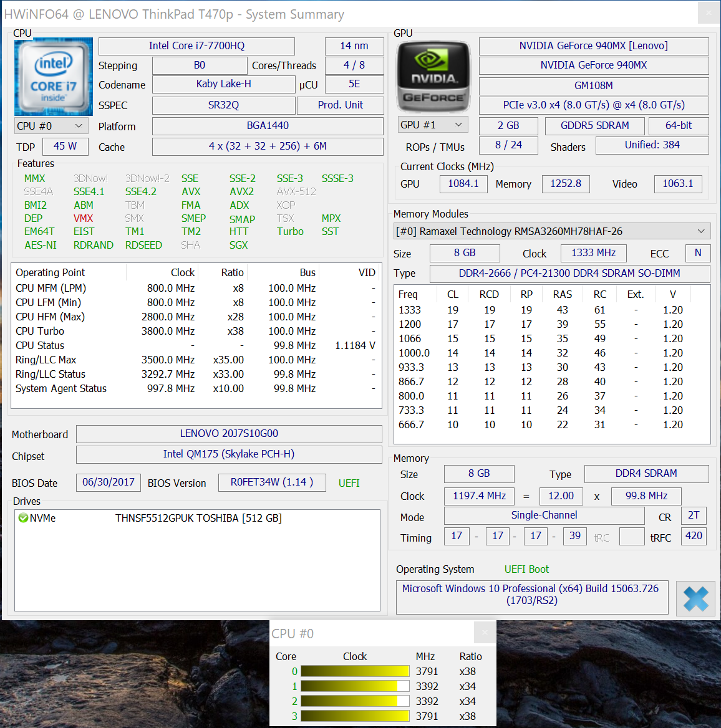Click the CR 2T field
The image size is (721, 728).
[694, 515]
